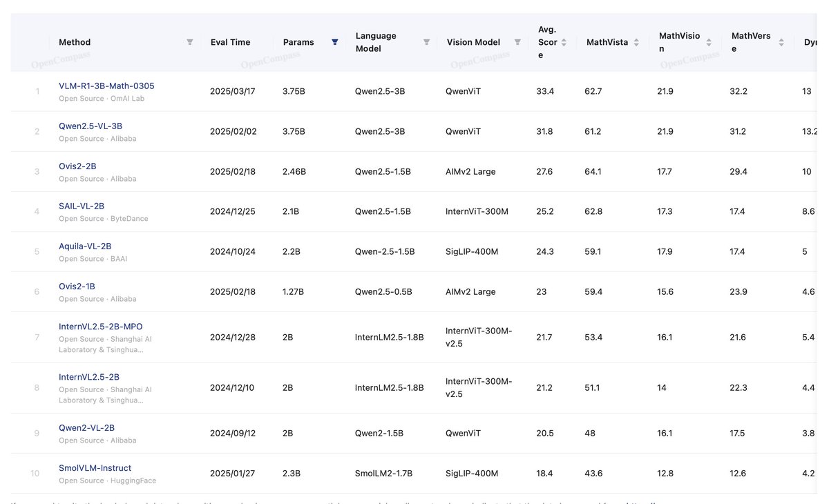Click Params value 1.27B
829x504 pixels.
[x=294, y=292]
